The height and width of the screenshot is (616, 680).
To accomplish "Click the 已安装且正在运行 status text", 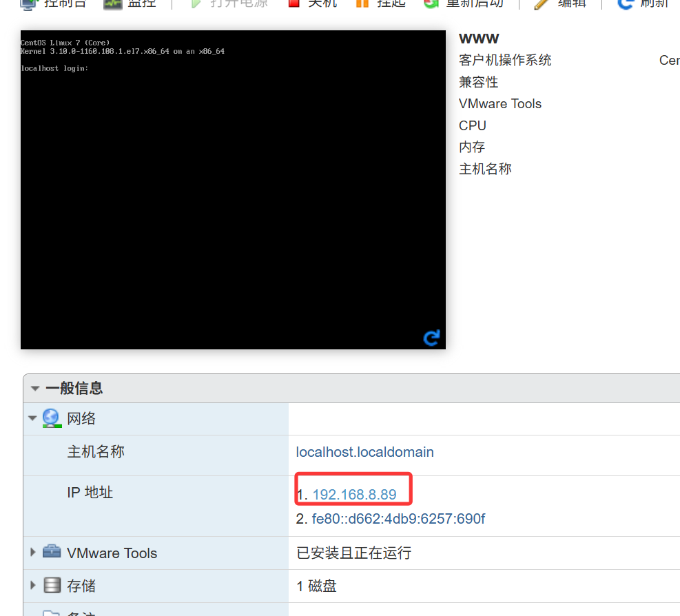I will [x=354, y=553].
